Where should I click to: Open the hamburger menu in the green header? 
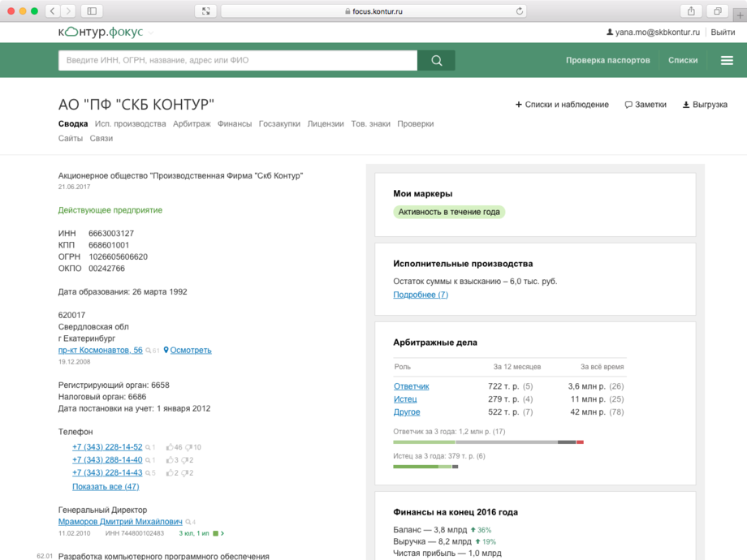(726, 60)
